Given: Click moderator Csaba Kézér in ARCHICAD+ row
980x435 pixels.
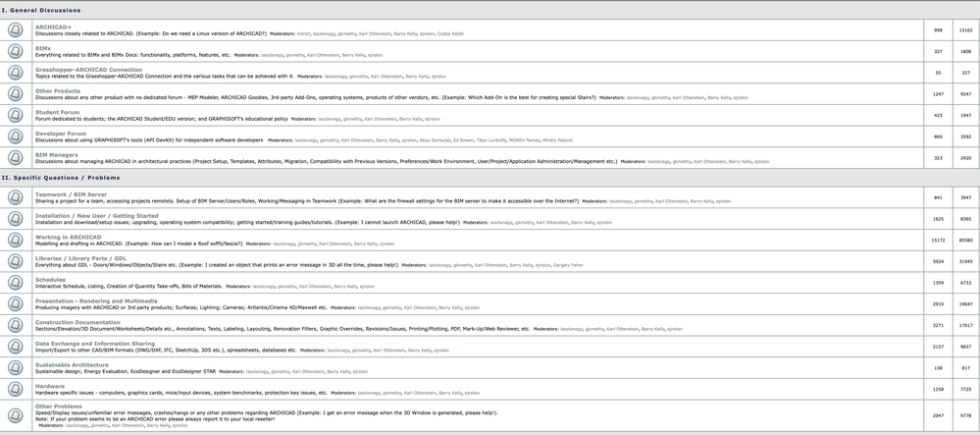Looking at the screenshot, I should point(450,33).
